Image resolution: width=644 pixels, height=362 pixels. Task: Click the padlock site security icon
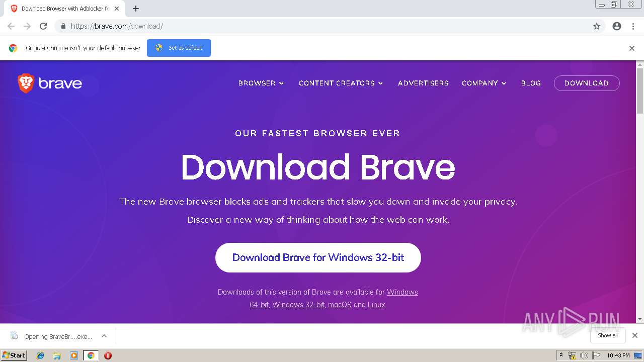[x=63, y=26]
